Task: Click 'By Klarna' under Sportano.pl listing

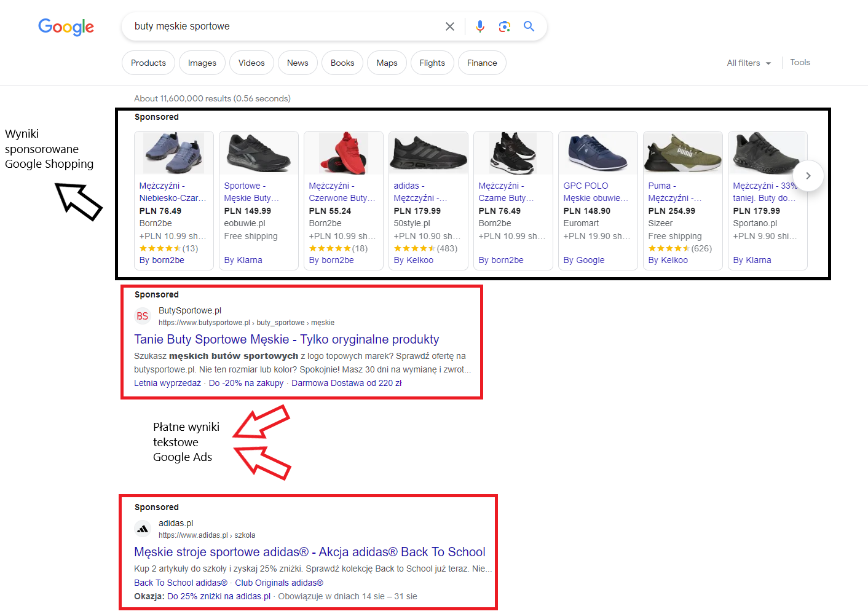Action: click(x=752, y=260)
